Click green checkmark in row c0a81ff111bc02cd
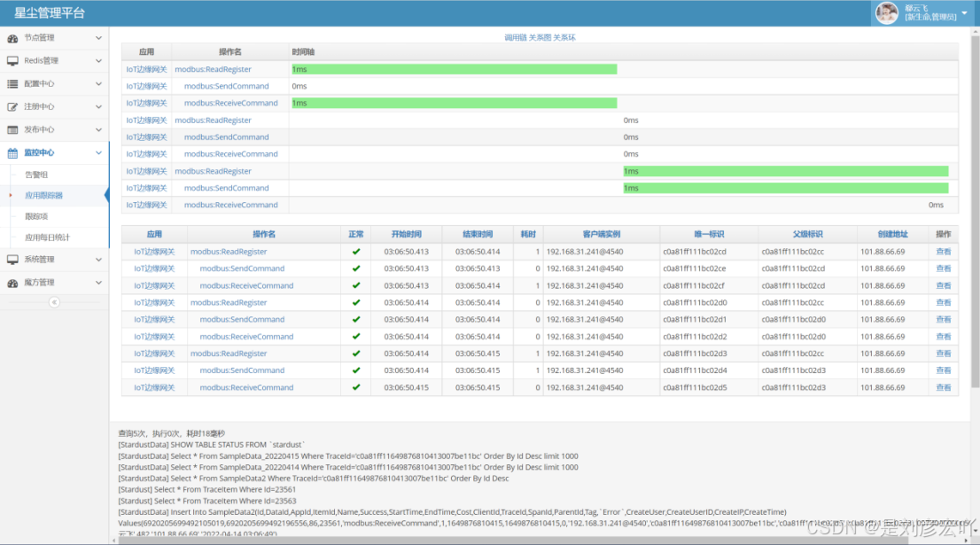Viewport: 980px width, 545px height. tap(356, 252)
